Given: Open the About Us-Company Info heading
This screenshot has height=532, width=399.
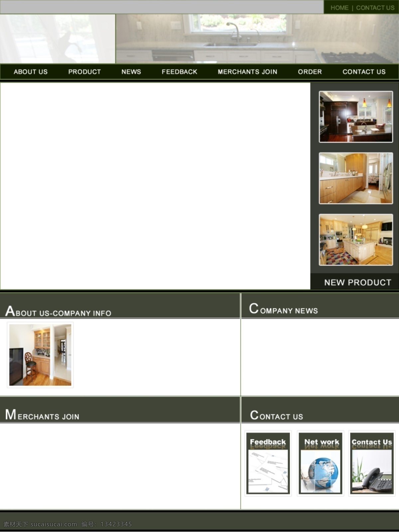Looking at the screenshot, I should point(58,311).
